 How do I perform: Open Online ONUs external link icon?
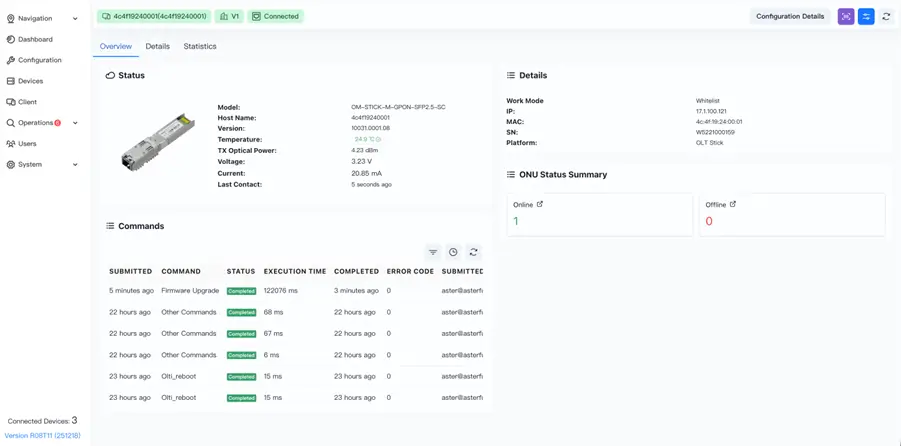tap(539, 204)
